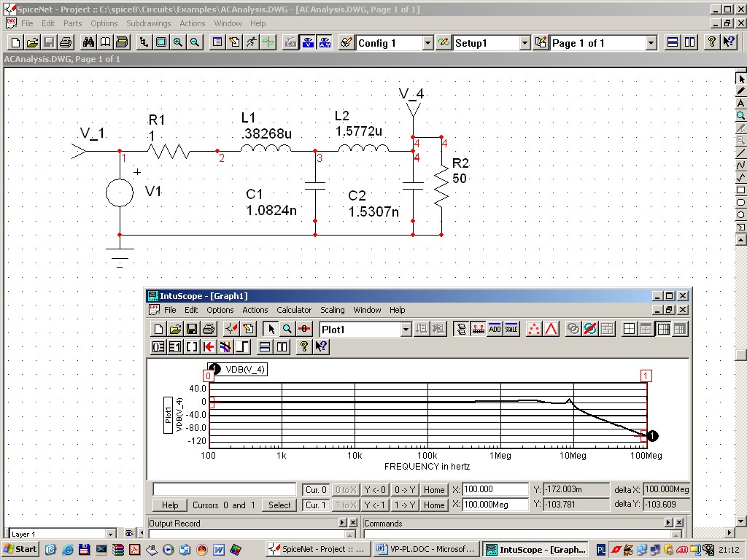This screenshot has width=747, height=560.
Task: Toggle the layer visibility eye icon
Action: [129, 534]
